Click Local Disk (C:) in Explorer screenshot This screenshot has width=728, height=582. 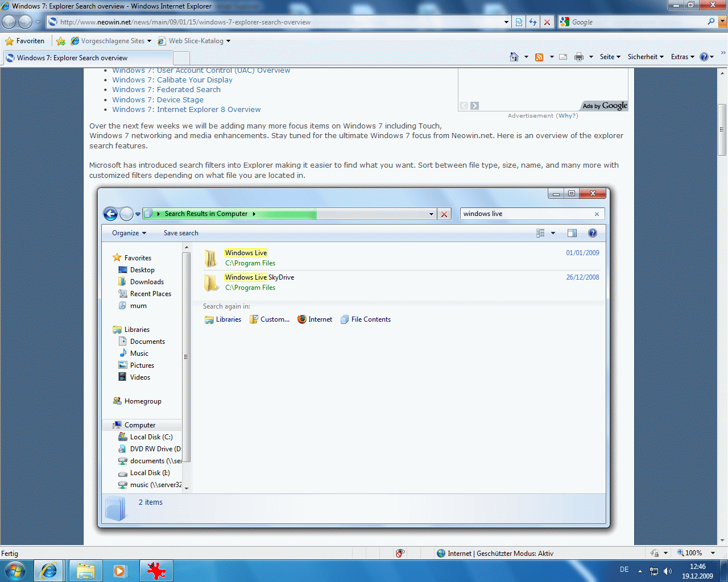tap(151, 437)
